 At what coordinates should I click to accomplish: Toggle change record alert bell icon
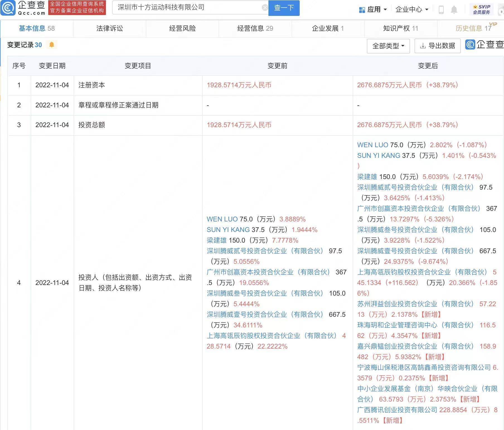(52, 45)
